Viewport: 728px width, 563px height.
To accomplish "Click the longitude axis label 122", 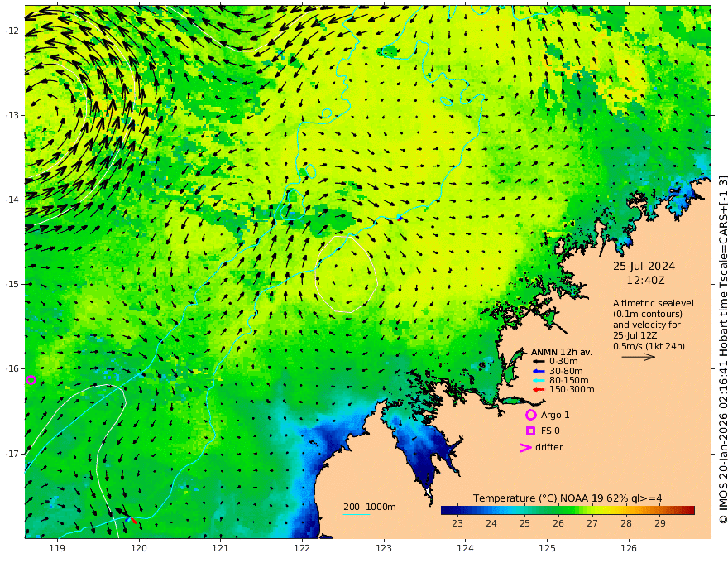I will coord(302,548).
